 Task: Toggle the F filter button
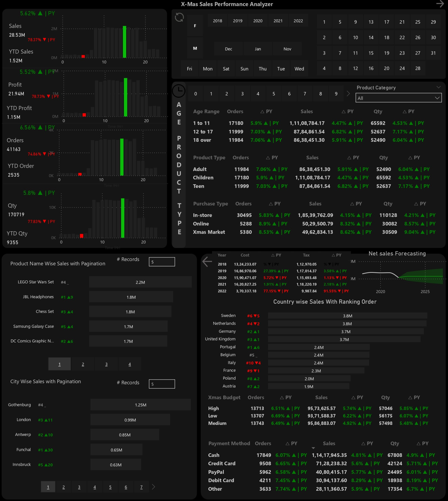(x=195, y=25)
